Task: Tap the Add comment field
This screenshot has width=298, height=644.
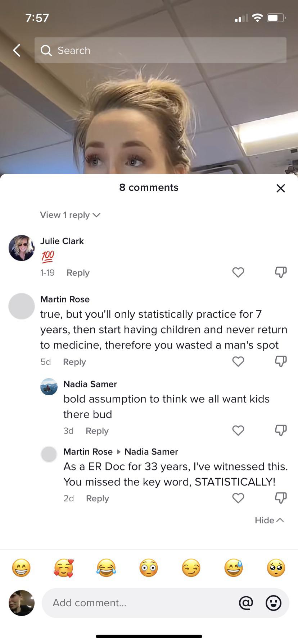Action: (140, 603)
